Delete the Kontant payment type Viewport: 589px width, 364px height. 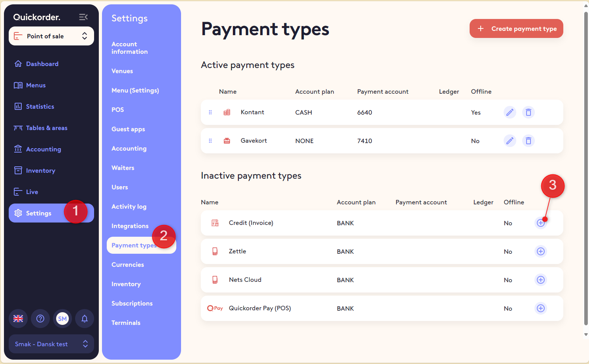tap(529, 112)
